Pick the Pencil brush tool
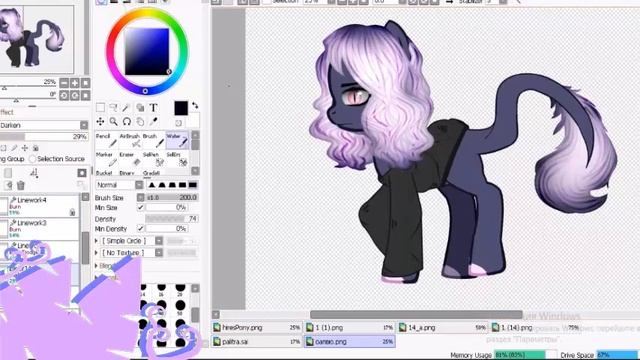 pyautogui.click(x=106, y=141)
